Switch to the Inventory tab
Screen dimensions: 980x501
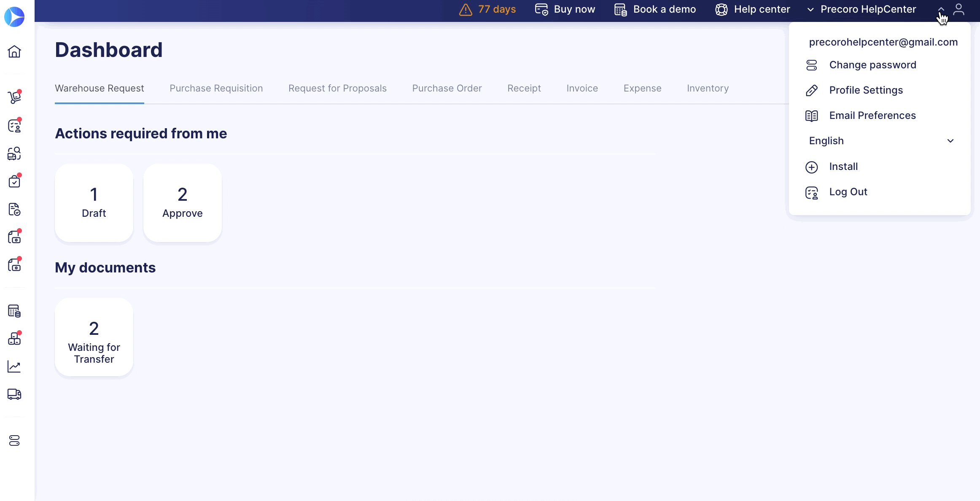708,88
